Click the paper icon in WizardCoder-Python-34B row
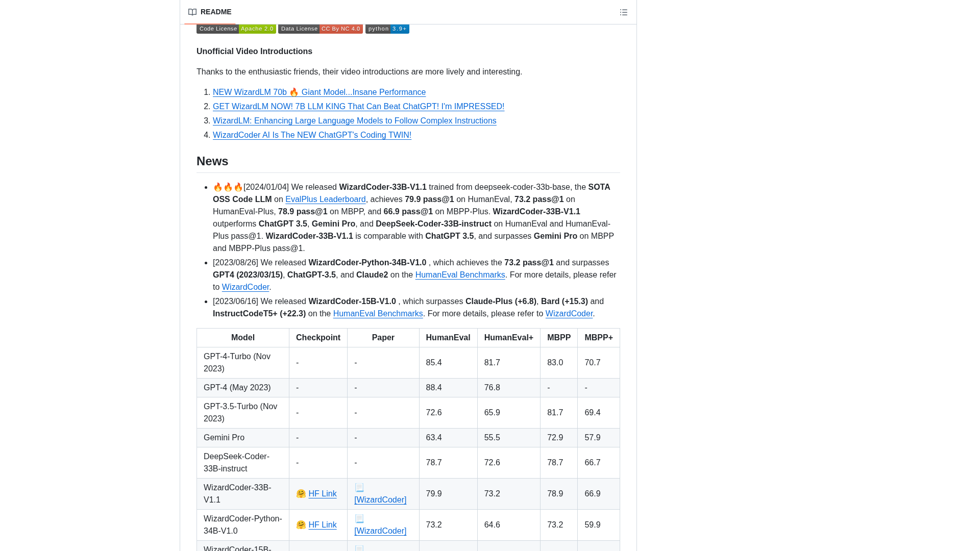Screen dimensions: 980x551 click(x=359, y=518)
